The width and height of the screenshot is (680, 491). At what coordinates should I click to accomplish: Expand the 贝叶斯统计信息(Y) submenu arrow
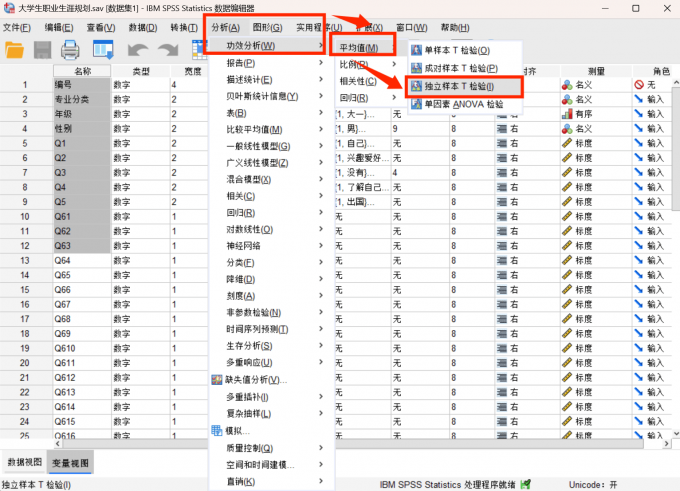tap(321, 96)
